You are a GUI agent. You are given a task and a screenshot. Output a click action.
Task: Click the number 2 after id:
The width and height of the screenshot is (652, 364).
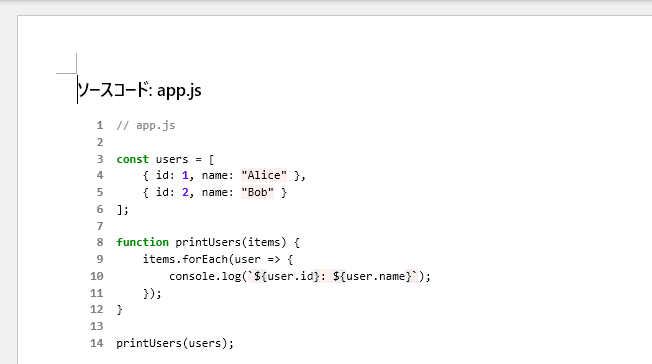pos(185,193)
